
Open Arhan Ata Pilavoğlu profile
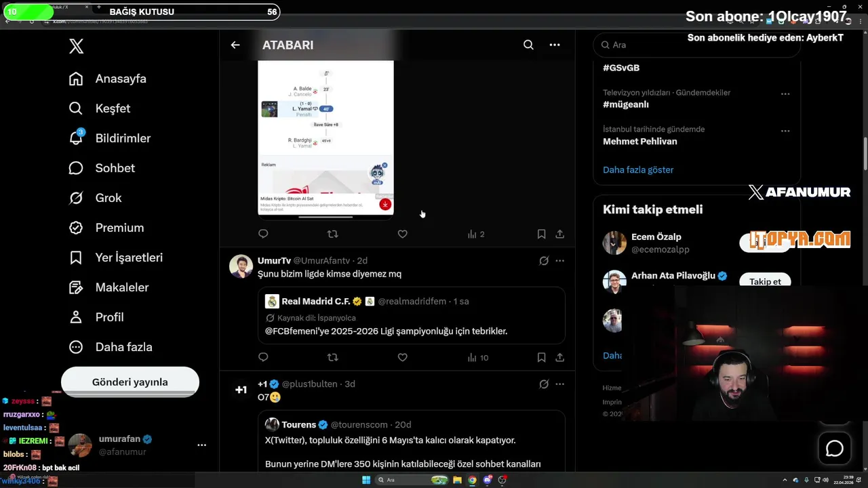pos(673,276)
